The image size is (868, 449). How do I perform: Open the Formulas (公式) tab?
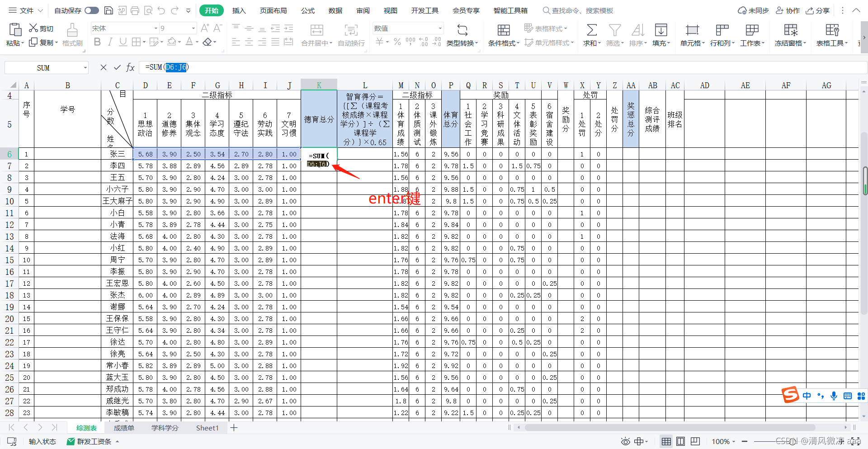[x=308, y=10]
